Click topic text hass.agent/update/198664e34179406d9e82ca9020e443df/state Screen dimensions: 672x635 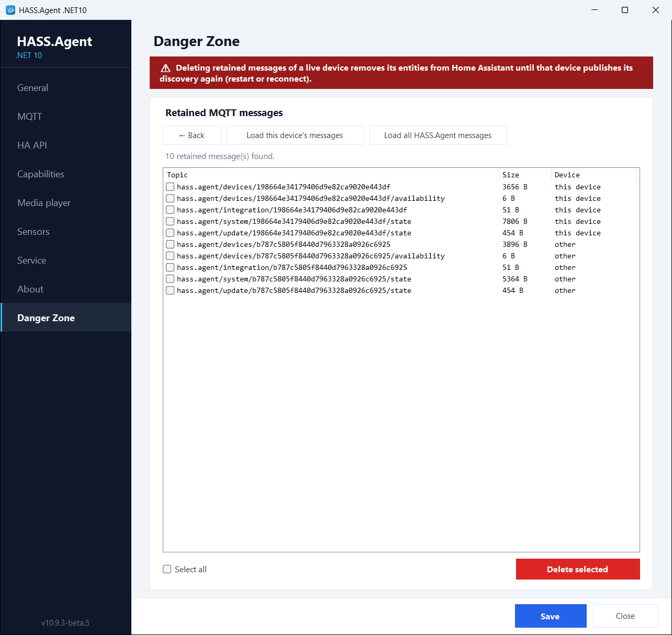point(294,233)
